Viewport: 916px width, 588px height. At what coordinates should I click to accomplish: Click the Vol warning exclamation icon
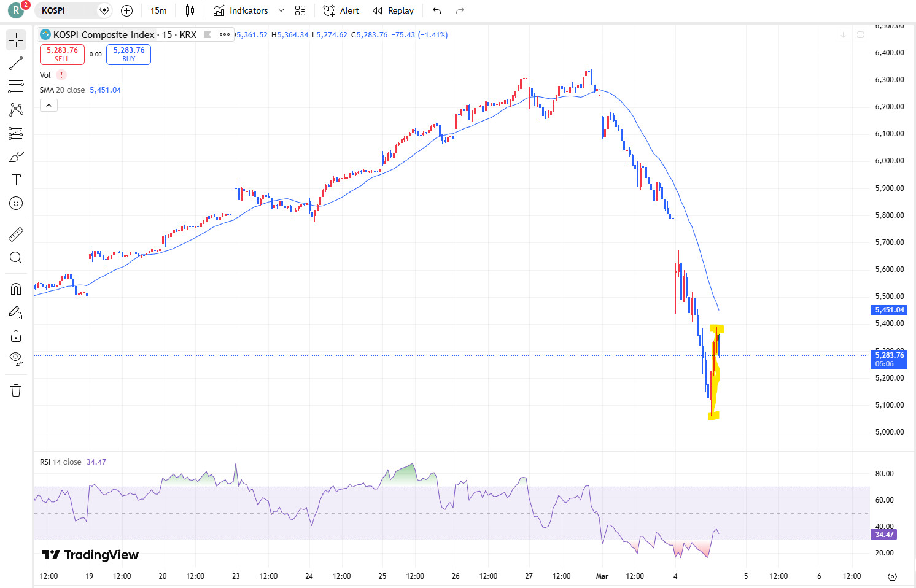pyautogui.click(x=61, y=75)
